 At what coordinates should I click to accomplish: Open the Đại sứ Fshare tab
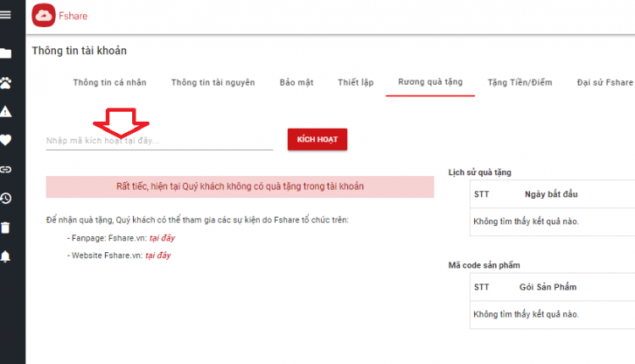point(605,83)
